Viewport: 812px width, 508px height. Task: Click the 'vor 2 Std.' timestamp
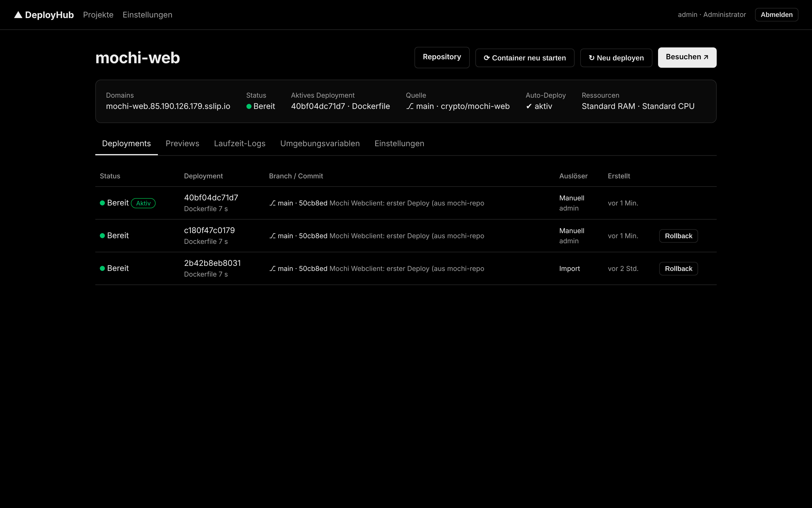pos(623,268)
